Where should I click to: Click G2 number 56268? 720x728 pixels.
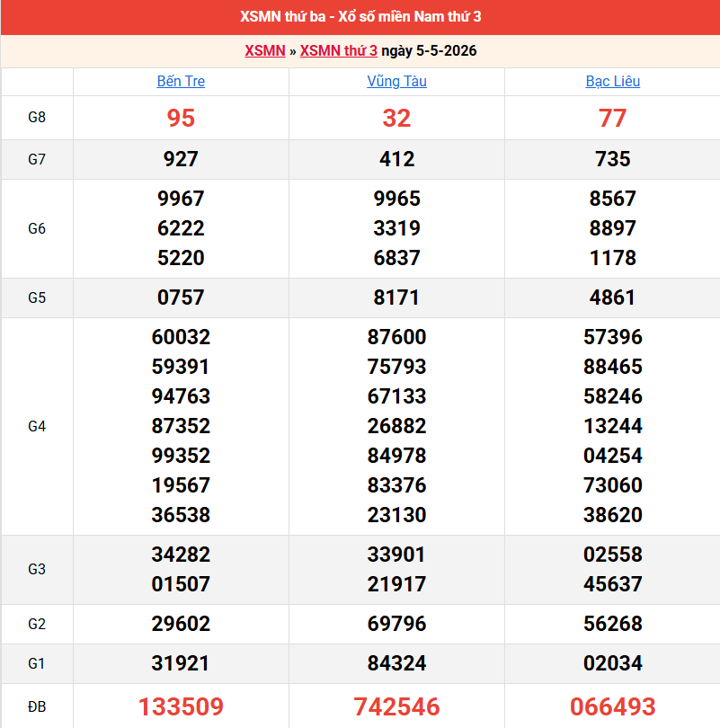coord(613,624)
